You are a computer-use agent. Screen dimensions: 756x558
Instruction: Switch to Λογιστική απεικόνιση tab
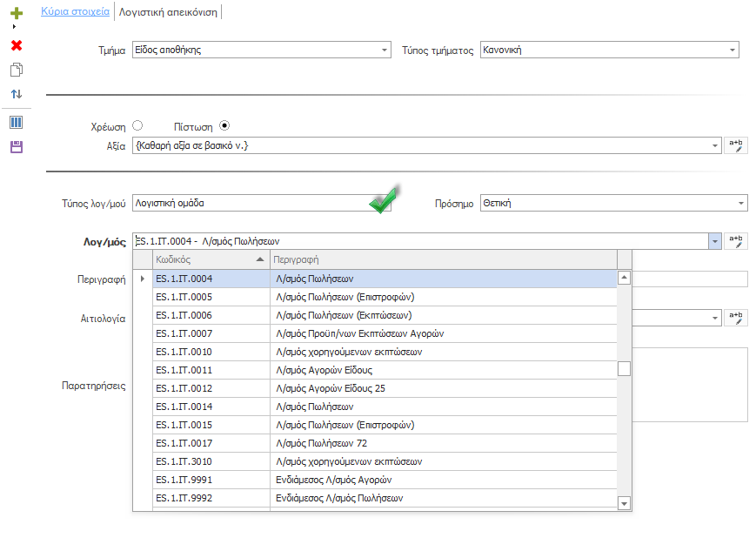pos(168,12)
